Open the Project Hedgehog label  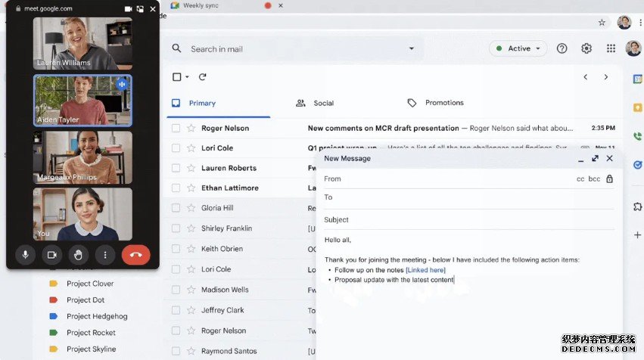pyautogui.click(x=97, y=316)
